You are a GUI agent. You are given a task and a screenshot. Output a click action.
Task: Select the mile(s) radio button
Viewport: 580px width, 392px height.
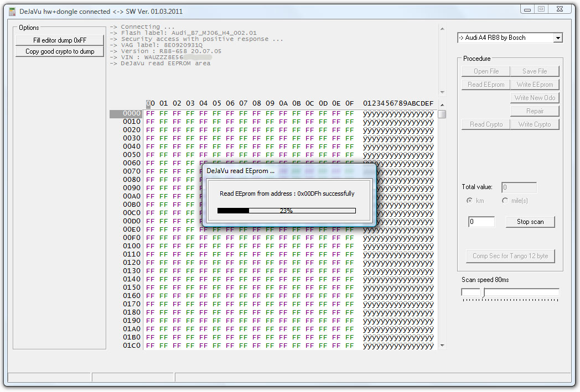[505, 201]
